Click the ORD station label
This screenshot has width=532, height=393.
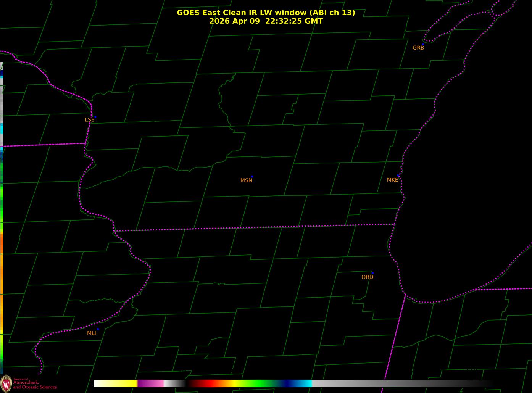(x=367, y=277)
